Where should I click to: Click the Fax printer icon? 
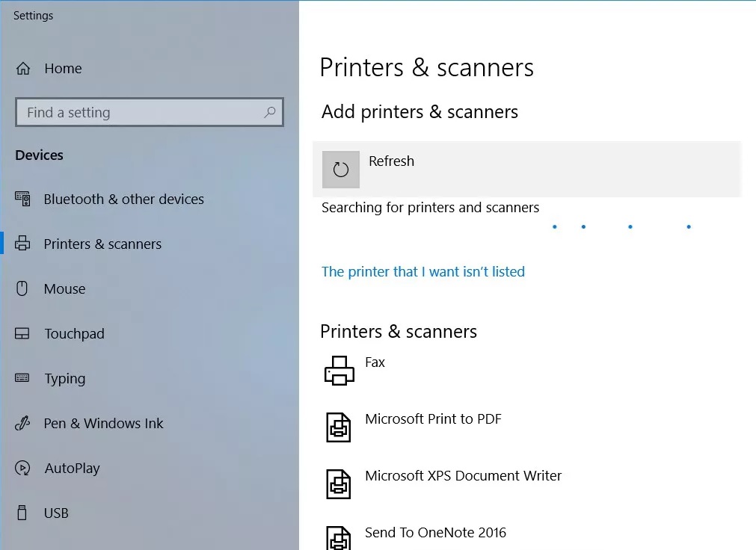(339, 371)
